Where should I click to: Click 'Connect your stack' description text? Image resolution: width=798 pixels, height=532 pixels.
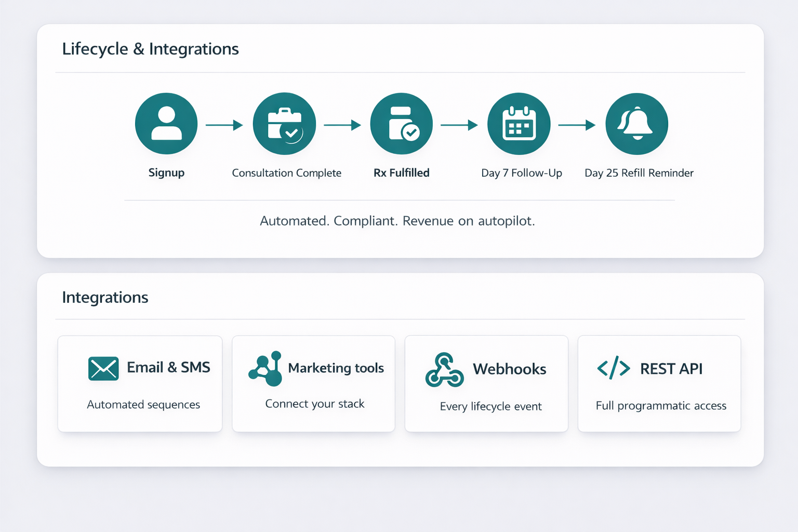pyautogui.click(x=315, y=404)
